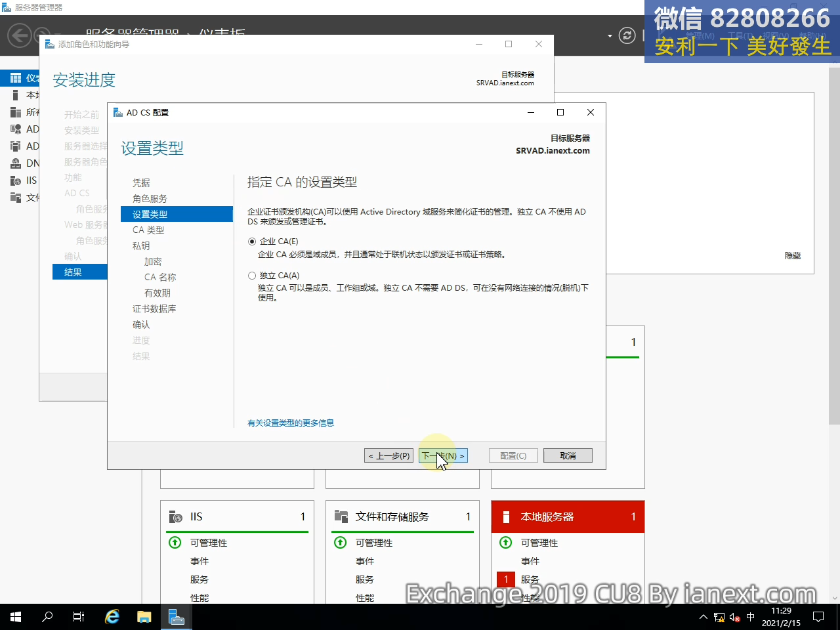Open the 本地服务器 red tile header
840x630 pixels.
tap(568, 516)
